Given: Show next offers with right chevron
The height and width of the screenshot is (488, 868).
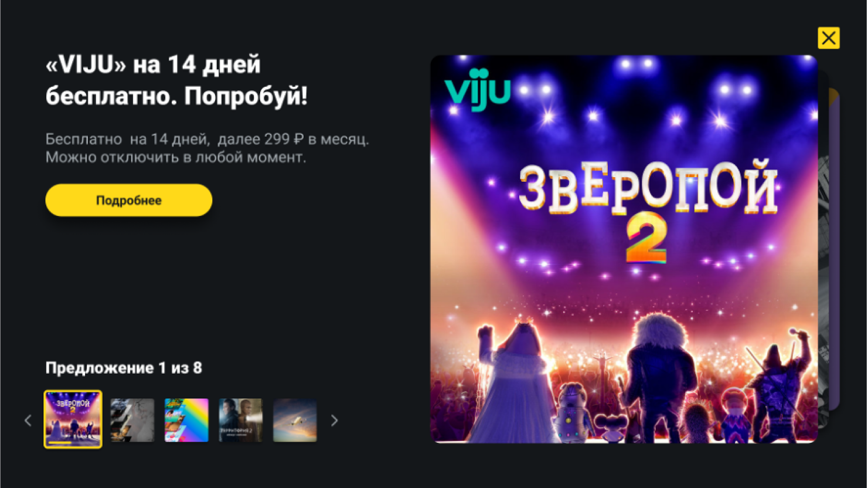Looking at the screenshot, I should click(x=334, y=420).
